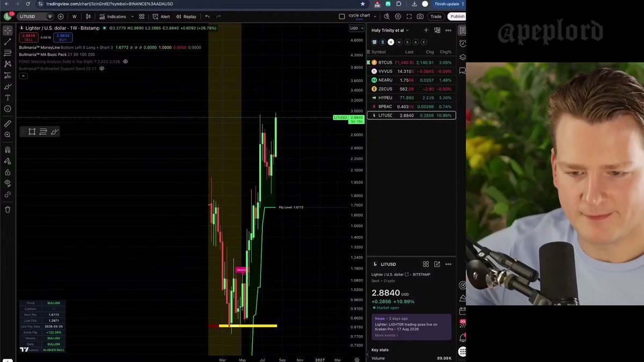Activate the zoom in tool

click(x=8, y=135)
